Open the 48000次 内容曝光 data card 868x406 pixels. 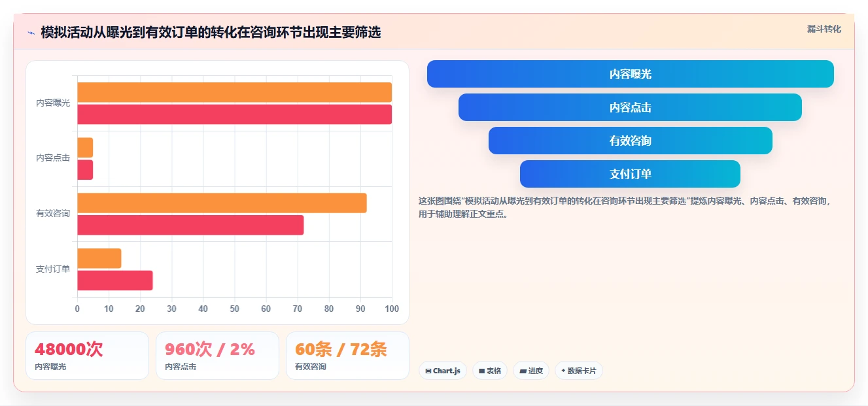coord(87,356)
